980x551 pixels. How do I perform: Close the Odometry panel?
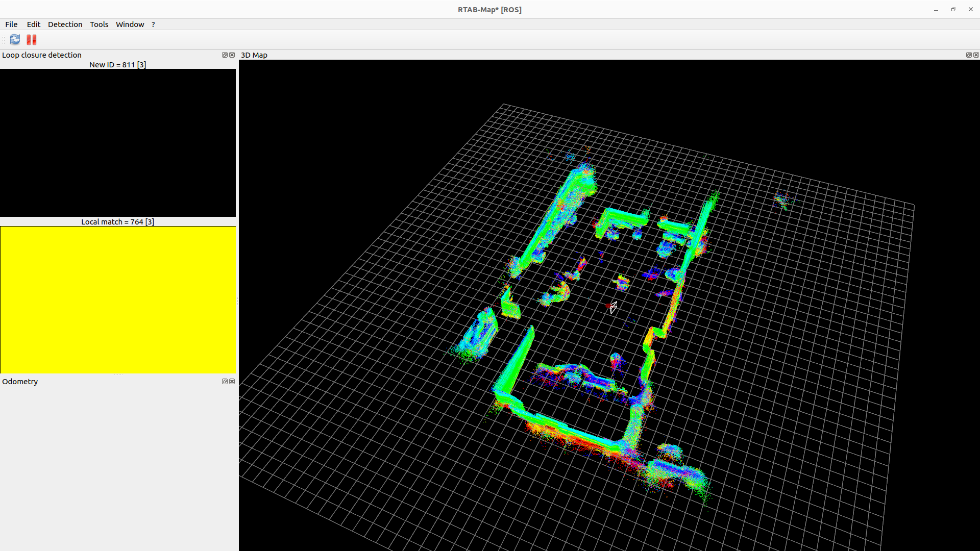pos(232,381)
